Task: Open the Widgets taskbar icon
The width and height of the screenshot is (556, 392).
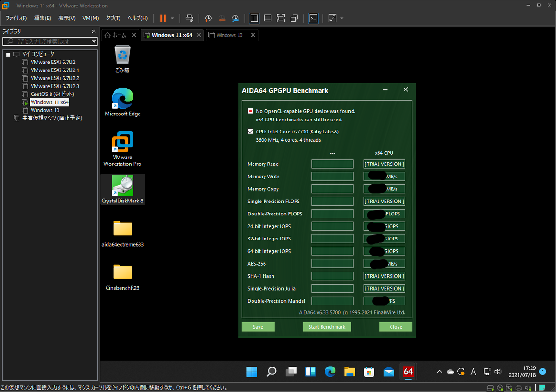Action: tap(310, 372)
